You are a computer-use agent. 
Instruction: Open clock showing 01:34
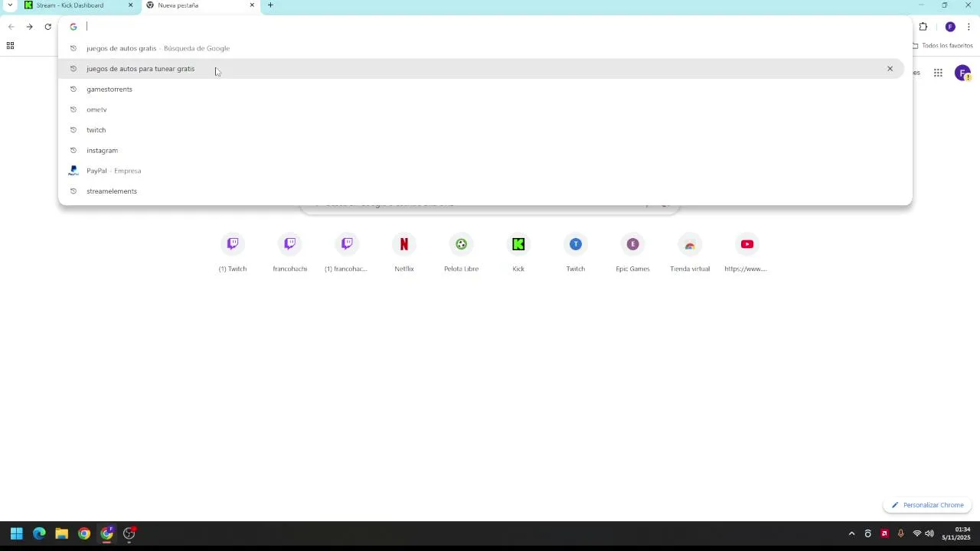coord(956,533)
